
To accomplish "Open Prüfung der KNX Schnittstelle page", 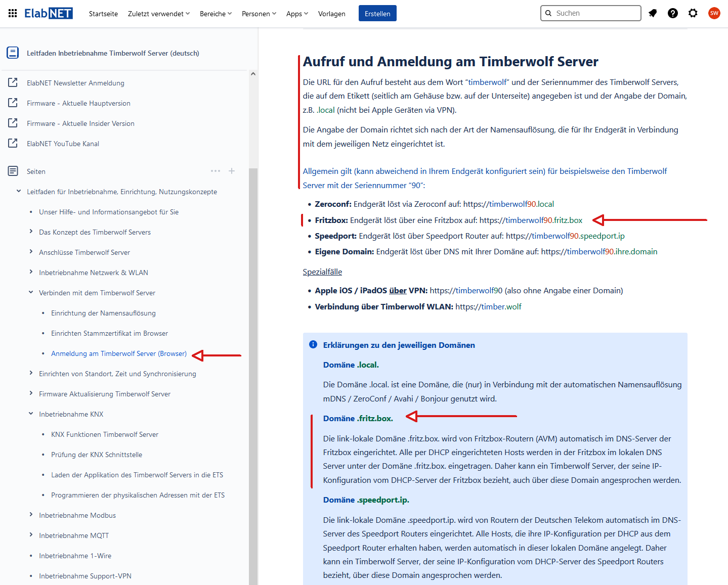I will [x=97, y=455].
